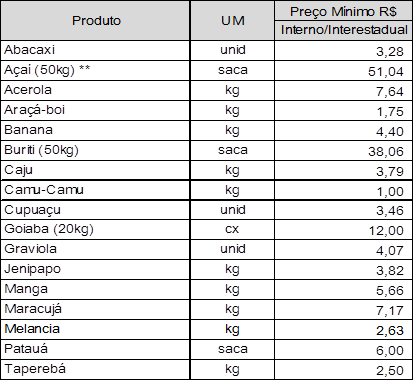Select the Produto column header
The width and height of the screenshot is (414, 381).
pyautogui.click(x=96, y=21)
